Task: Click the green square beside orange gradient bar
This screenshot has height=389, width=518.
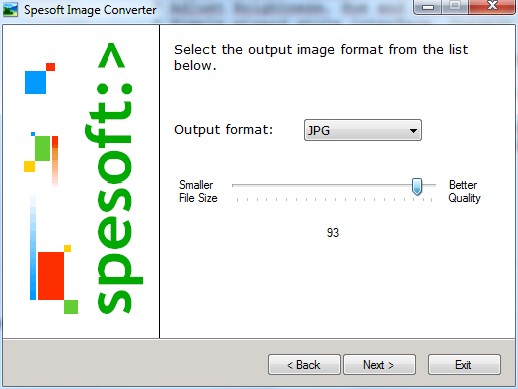Action: tap(43, 148)
